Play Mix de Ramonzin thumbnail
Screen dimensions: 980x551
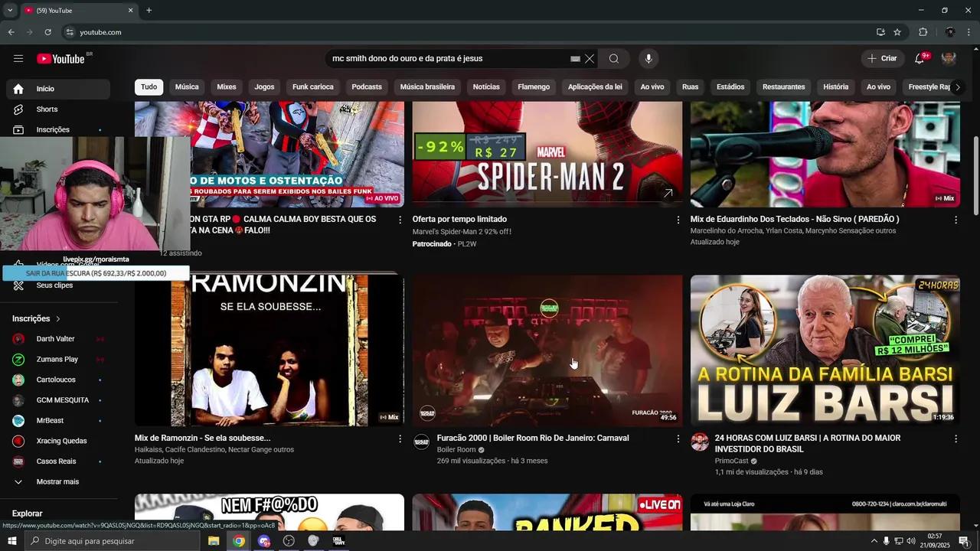click(269, 350)
